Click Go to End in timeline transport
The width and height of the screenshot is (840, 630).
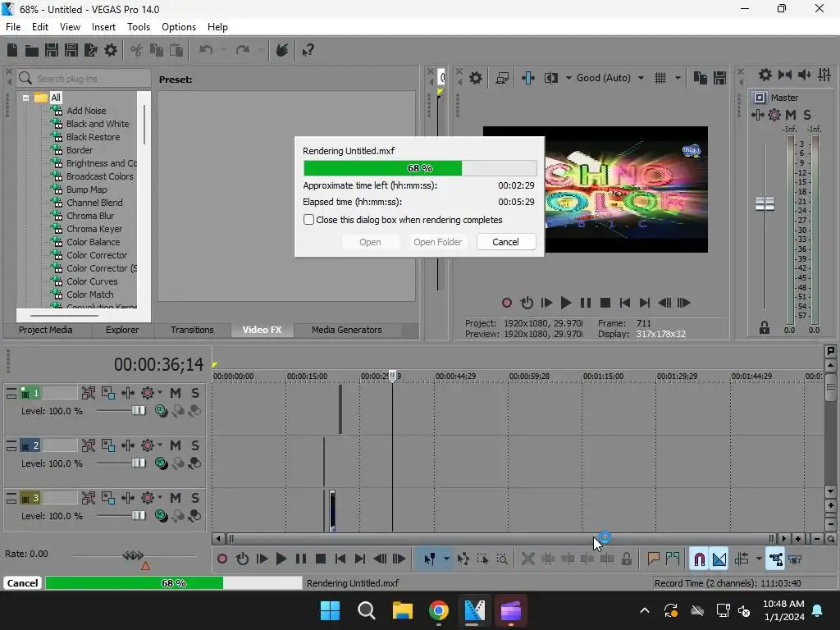[359, 559]
